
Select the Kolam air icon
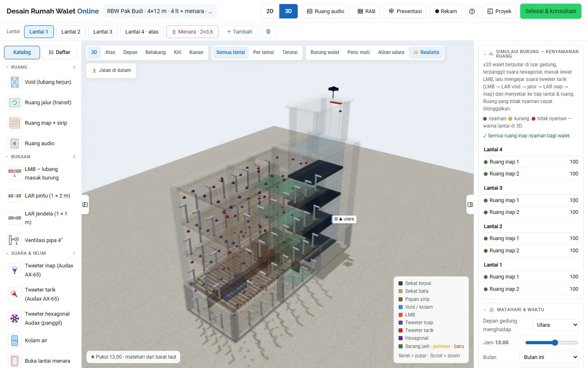15,341
